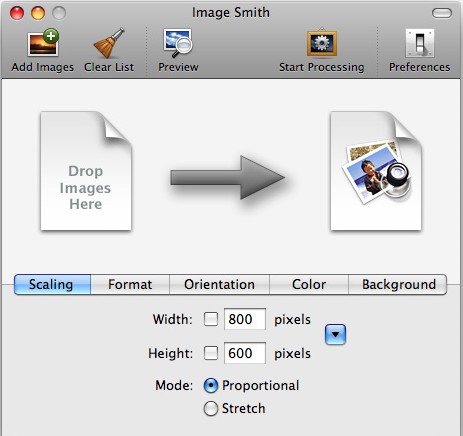Click the Drop Images Here document
Viewport: 463px width, 436px height.
click(86, 171)
